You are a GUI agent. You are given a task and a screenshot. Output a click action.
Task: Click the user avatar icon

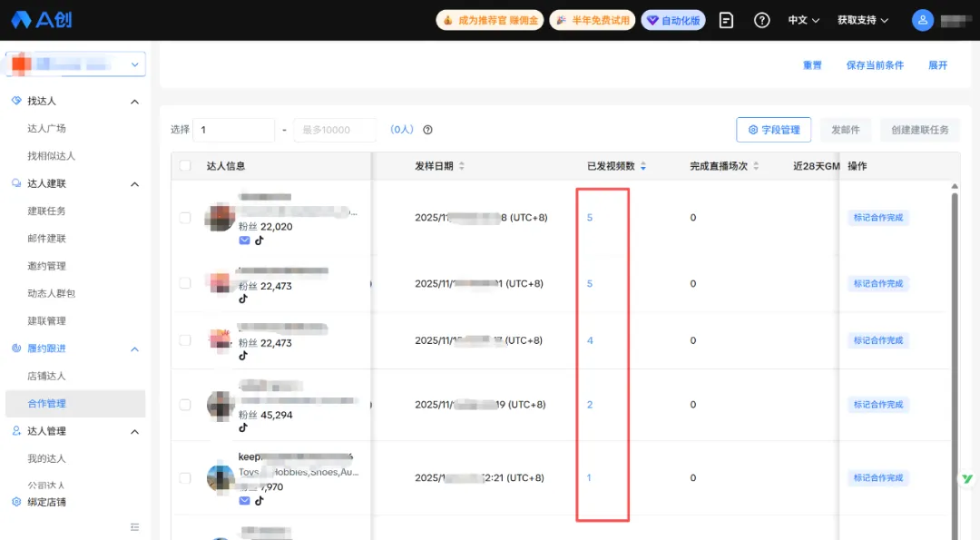click(923, 21)
